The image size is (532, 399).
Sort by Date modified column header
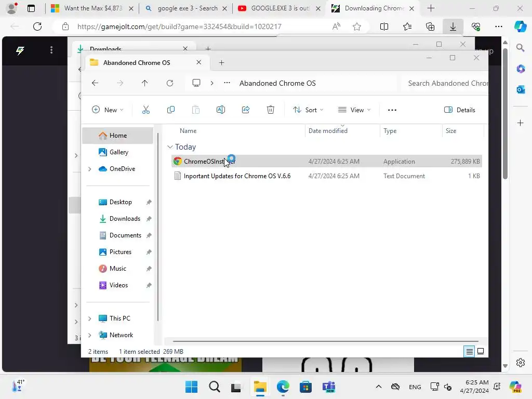pos(342,131)
